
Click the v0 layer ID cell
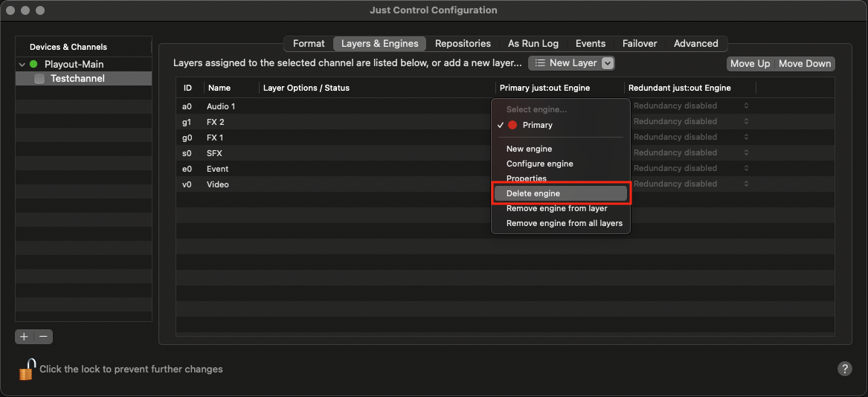coord(187,184)
